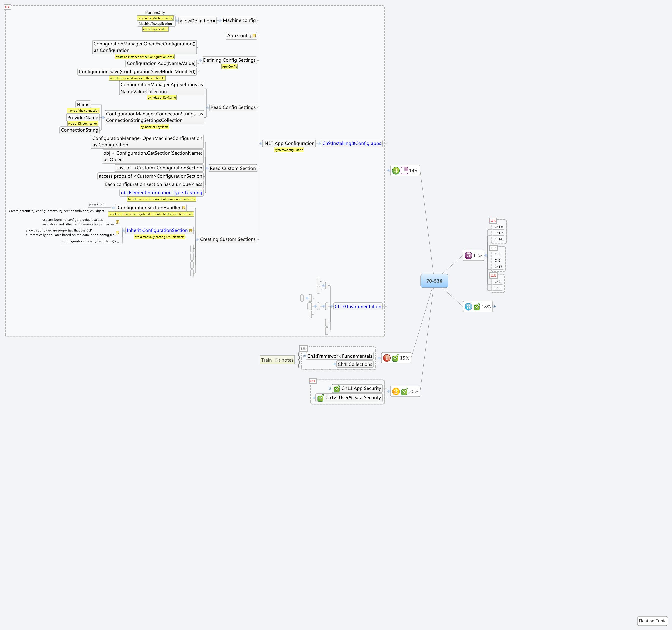Click the yellow priority 2 marker

[396, 391]
